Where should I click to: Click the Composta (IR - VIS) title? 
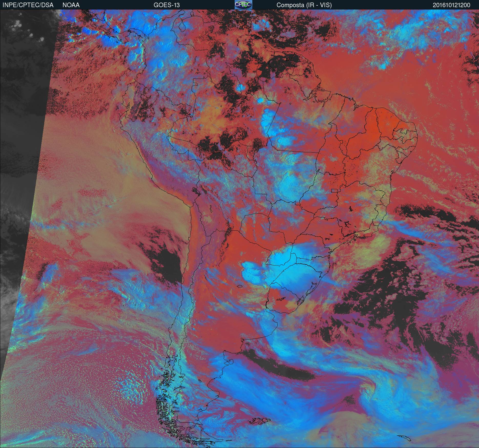(304, 5)
